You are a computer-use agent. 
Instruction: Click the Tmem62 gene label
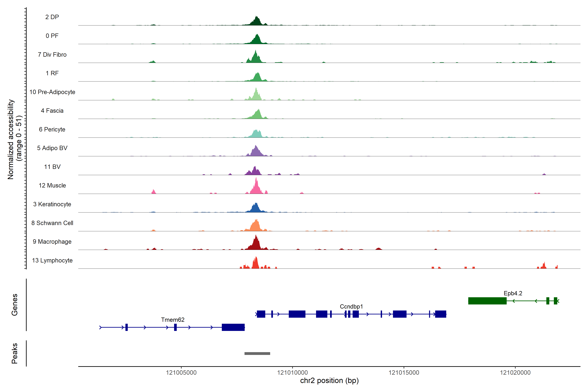pos(172,319)
